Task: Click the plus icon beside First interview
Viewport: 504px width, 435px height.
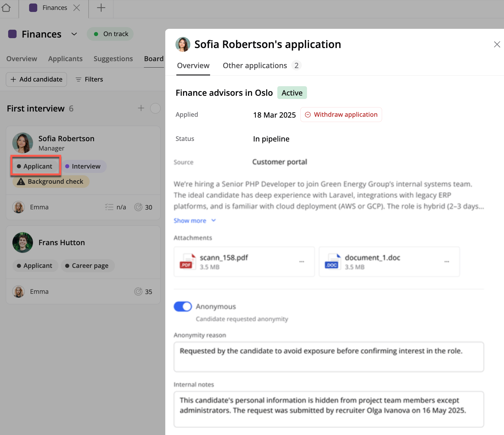Action: click(x=141, y=108)
